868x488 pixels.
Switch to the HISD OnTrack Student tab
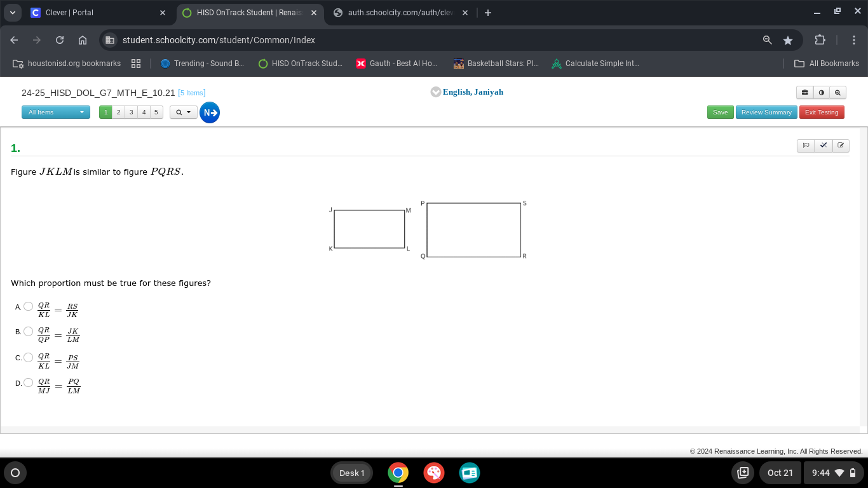coord(249,13)
